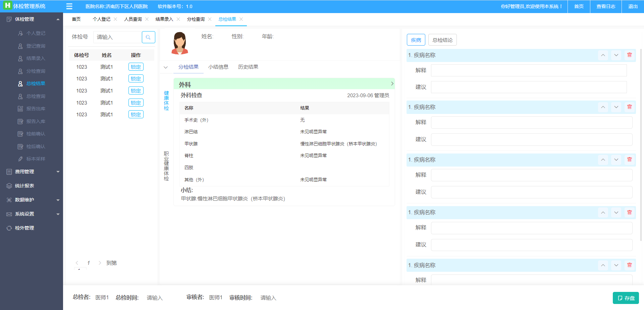The width and height of the screenshot is (644, 310).
Task: Move the first 疾病名称 entry up
Action: [x=603, y=55]
